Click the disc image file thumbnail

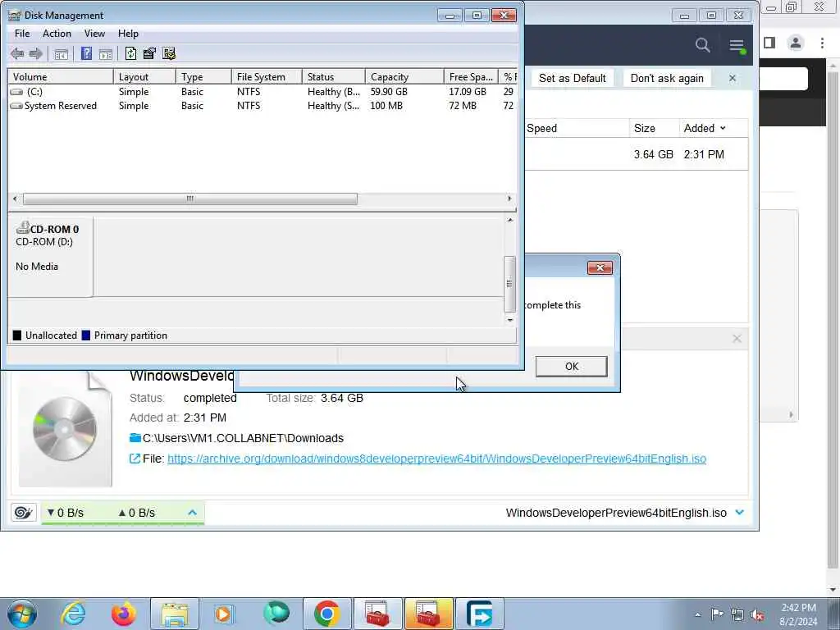click(65, 428)
